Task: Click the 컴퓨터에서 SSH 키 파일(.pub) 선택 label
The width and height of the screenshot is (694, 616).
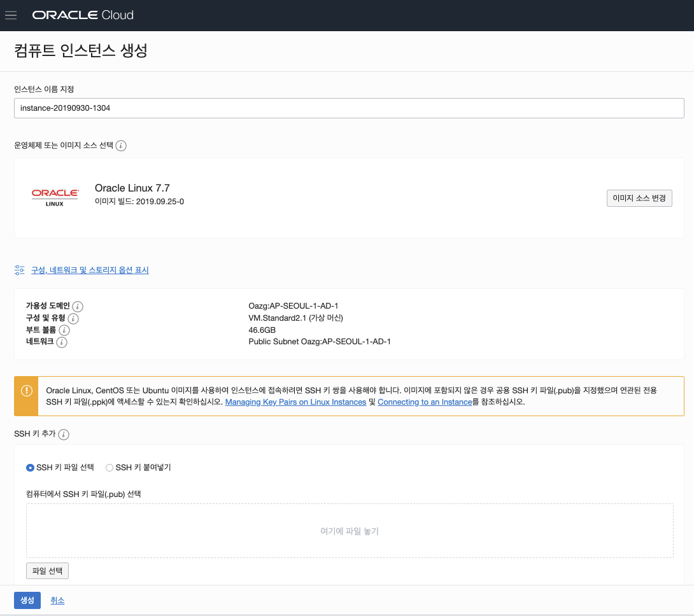Action: coord(83,494)
